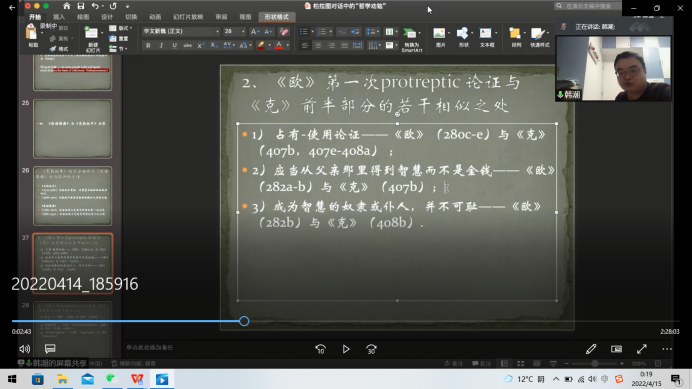692x389 pixels.
Task: Click the video progress slider handle
Action: [x=244, y=321]
